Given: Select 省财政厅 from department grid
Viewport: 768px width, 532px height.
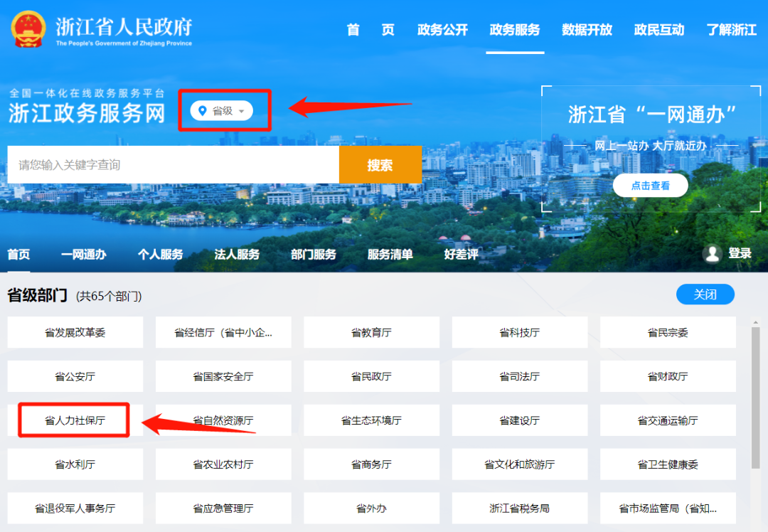Looking at the screenshot, I should tap(667, 376).
